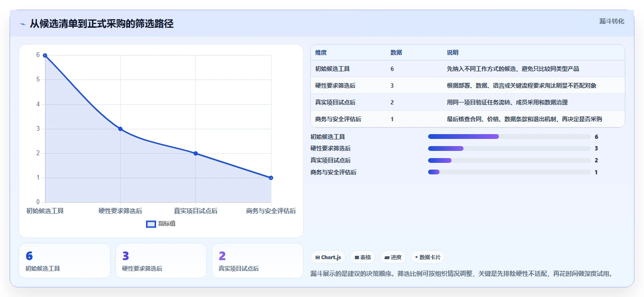
Task: Select the 表格 tag chip
Action: (362, 257)
